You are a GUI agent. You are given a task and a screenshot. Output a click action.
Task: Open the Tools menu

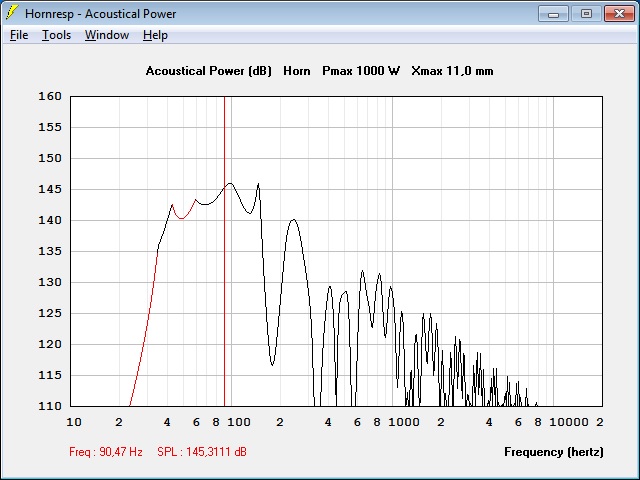click(56, 35)
